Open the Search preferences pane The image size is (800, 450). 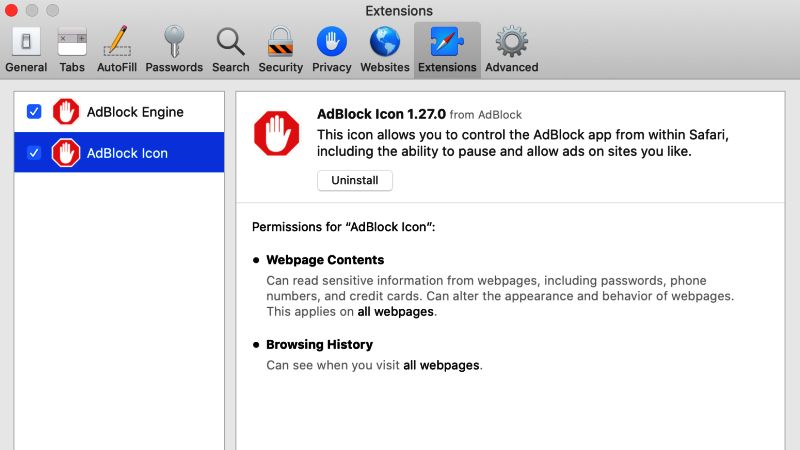(x=231, y=50)
